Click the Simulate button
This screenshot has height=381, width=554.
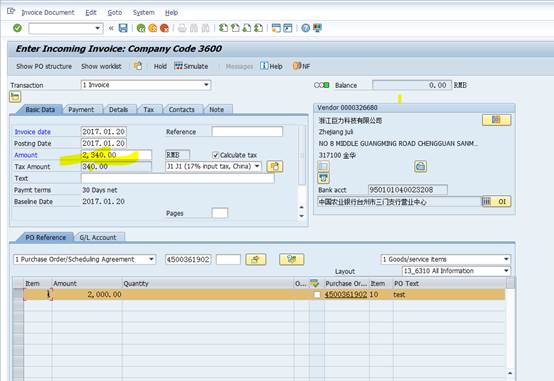191,66
